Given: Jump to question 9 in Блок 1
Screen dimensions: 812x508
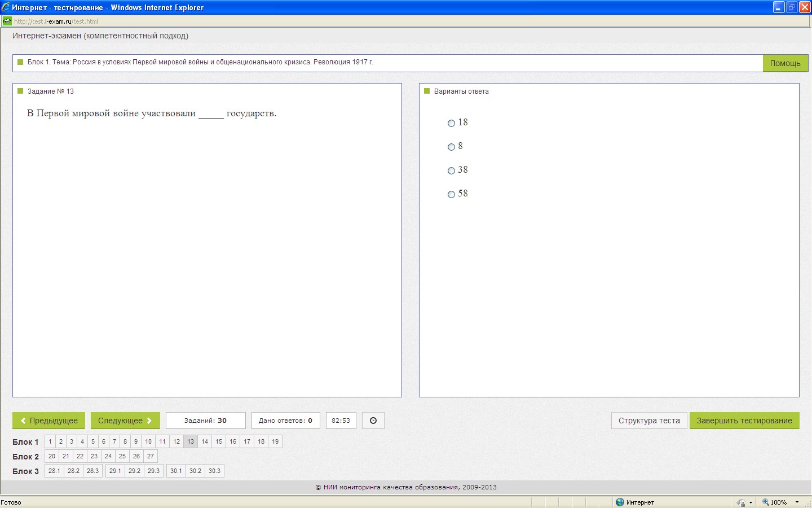Looking at the screenshot, I should [136, 441].
